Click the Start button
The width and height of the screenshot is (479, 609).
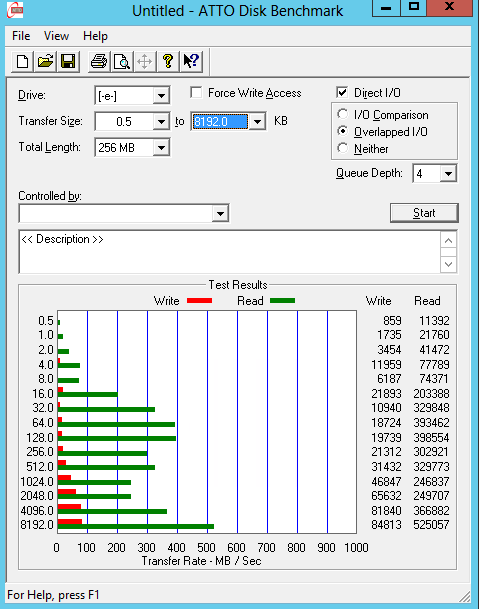[x=424, y=213]
